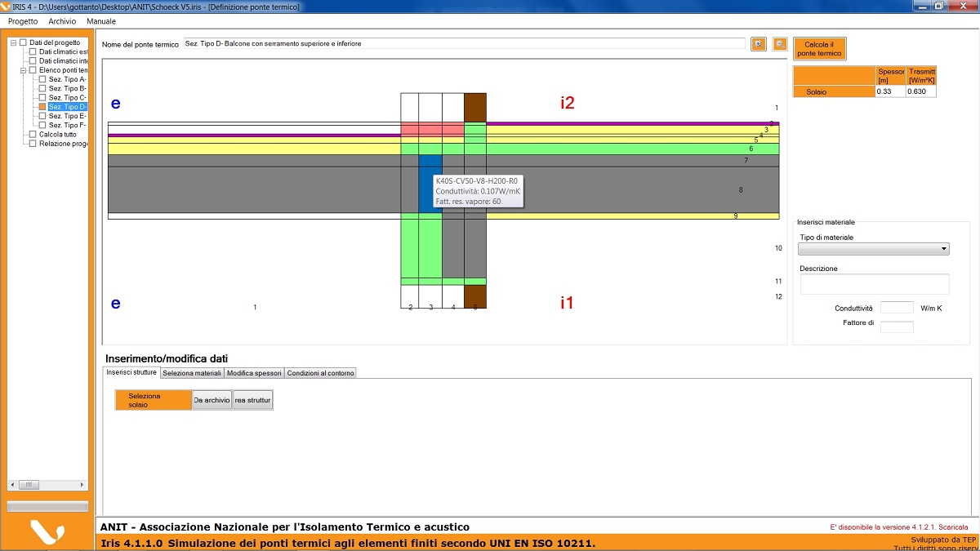Screen dimensions: 980x551
Task: Click the zoom in magnifier icon
Action: pyautogui.click(x=759, y=44)
